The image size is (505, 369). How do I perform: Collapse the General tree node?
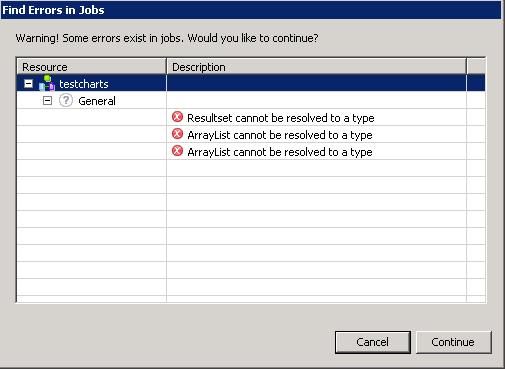[x=48, y=100]
